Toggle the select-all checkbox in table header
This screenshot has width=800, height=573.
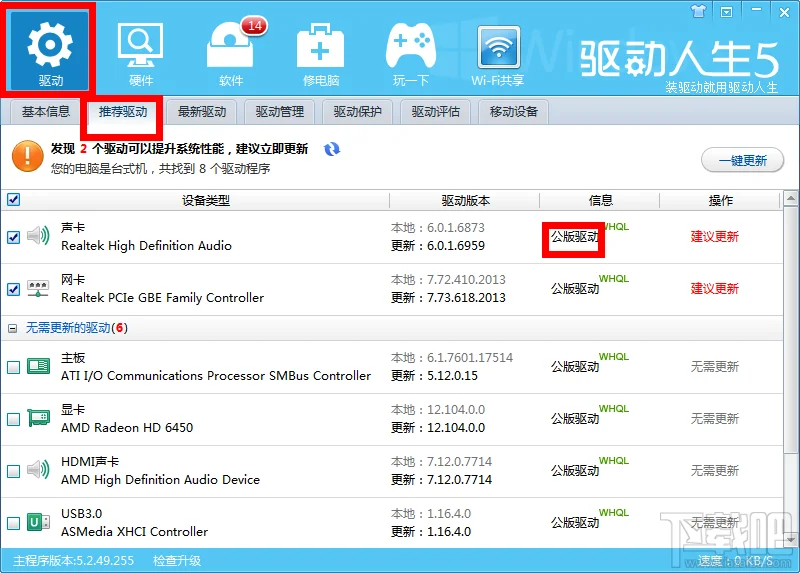(13, 199)
